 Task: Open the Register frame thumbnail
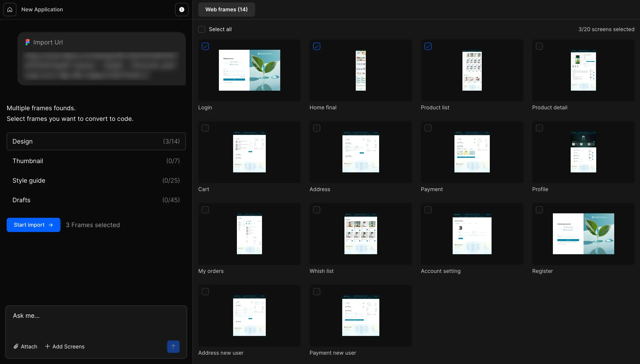tap(583, 234)
